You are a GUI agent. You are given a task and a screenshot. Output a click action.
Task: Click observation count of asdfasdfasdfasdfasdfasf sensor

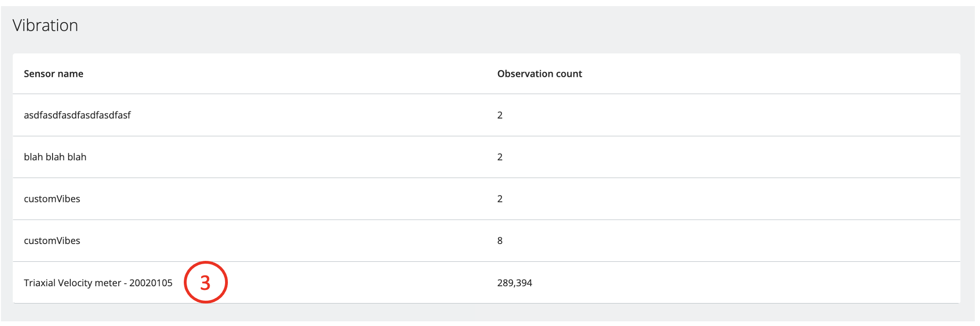tap(500, 115)
